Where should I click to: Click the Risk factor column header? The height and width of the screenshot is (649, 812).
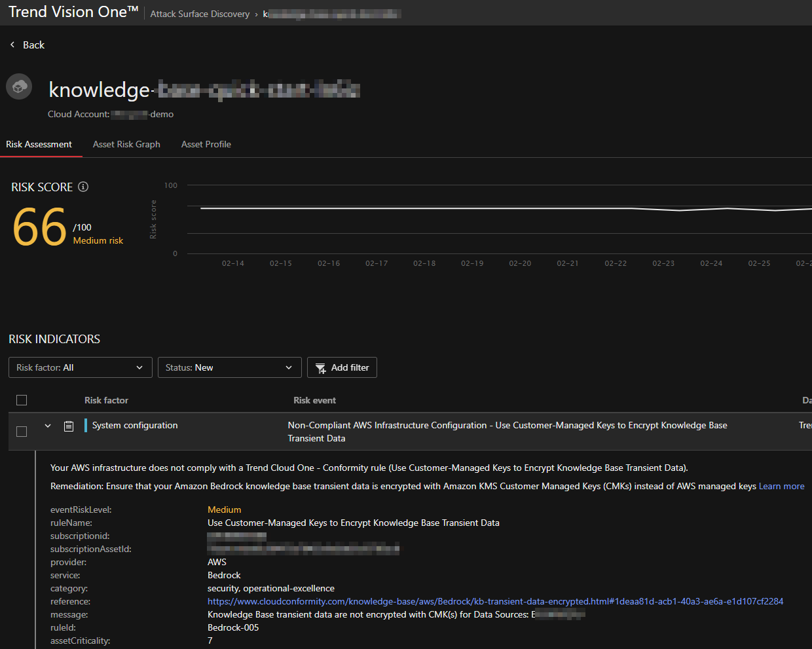click(106, 400)
